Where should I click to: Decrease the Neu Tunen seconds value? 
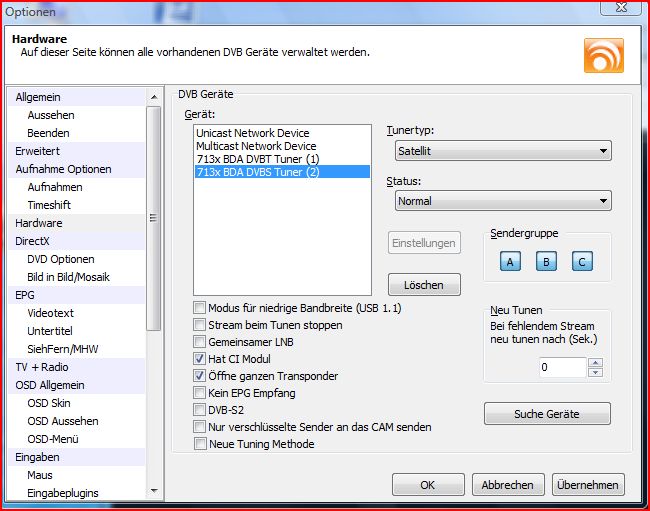(x=596, y=372)
